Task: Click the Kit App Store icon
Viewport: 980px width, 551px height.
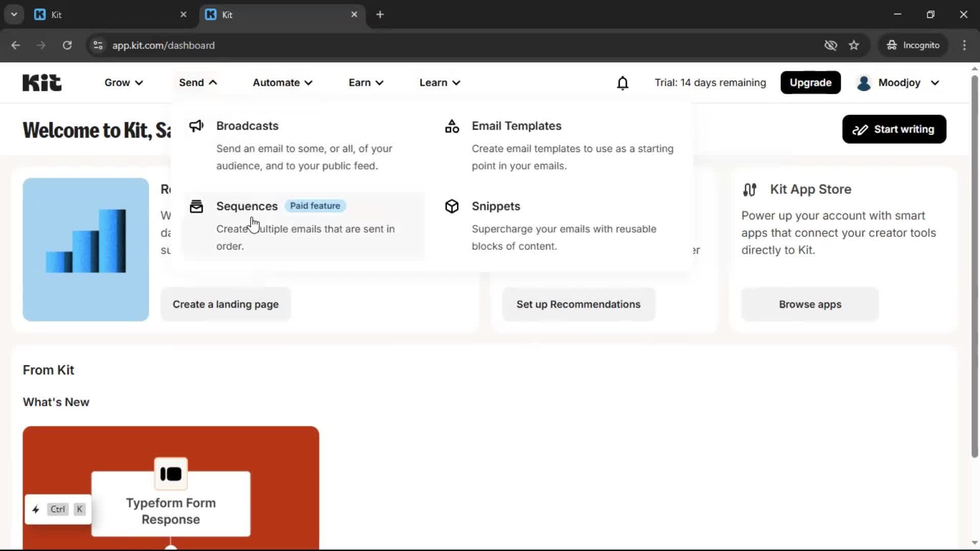Action: [x=750, y=189]
